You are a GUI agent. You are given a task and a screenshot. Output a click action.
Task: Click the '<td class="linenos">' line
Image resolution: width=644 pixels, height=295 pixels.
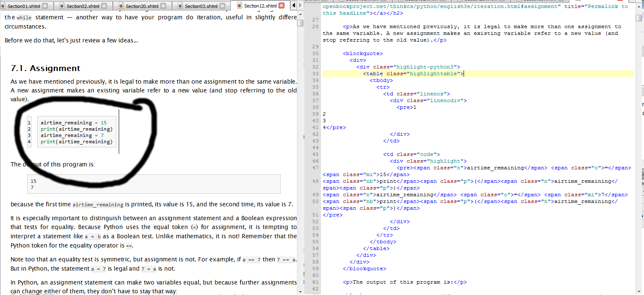pyautogui.click(x=417, y=94)
